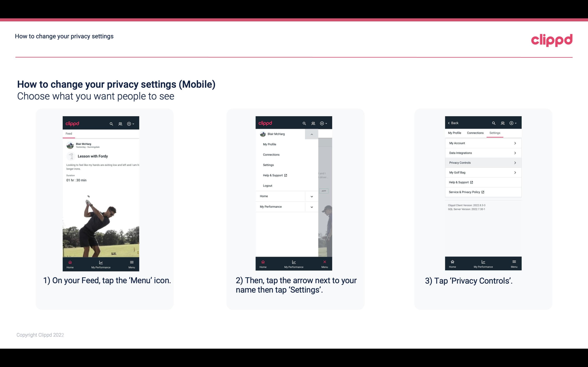
Task: Tap the Connections tab in settings screen
Action: (x=475, y=133)
